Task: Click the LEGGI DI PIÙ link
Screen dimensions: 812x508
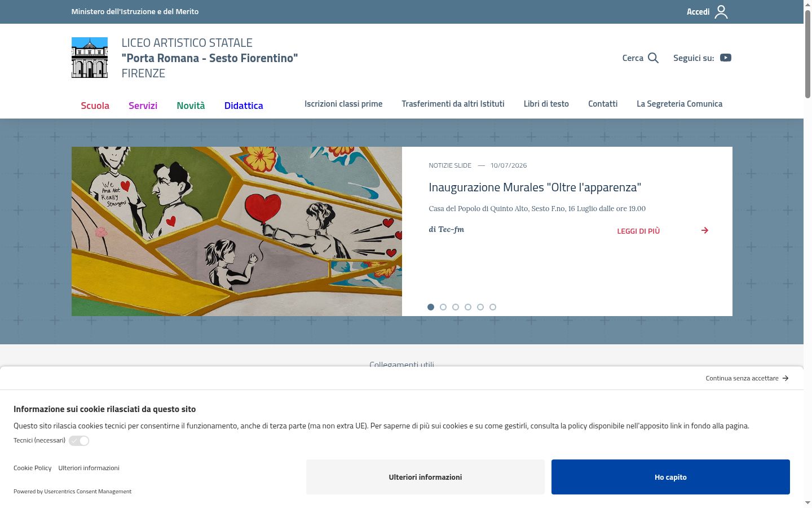Action: pos(638,231)
